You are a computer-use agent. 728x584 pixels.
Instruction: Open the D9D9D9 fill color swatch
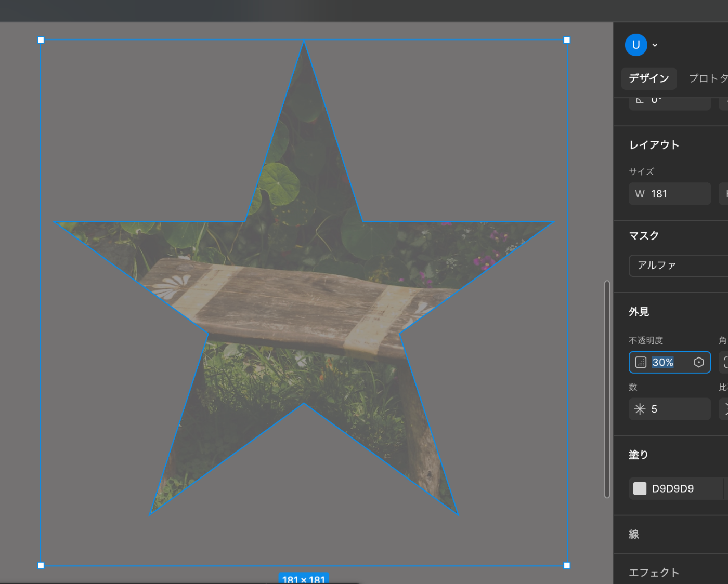click(640, 488)
